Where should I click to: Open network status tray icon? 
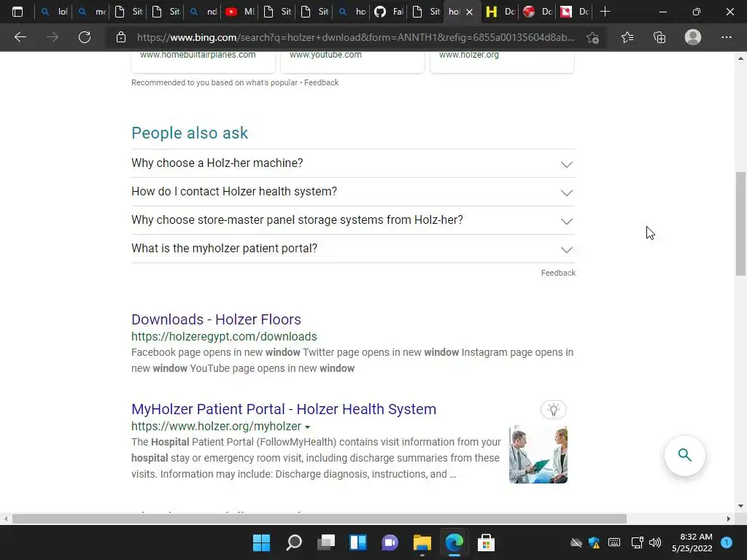[637, 542]
